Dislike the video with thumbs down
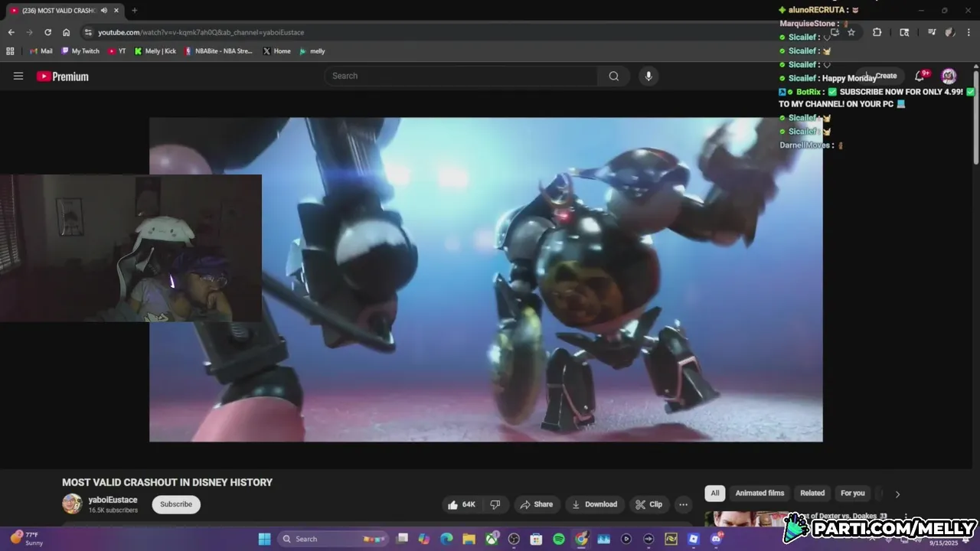The image size is (980, 551). (x=495, y=504)
